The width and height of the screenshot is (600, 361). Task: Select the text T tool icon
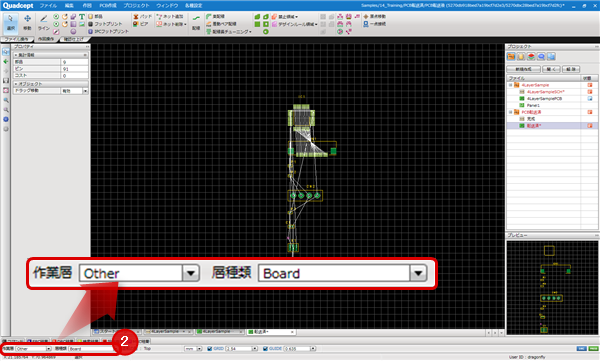pyautogui.click(x=82, y=16)
